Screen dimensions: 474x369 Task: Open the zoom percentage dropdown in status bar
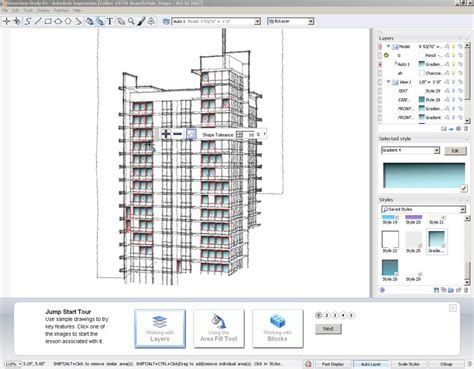pos(19,364)
